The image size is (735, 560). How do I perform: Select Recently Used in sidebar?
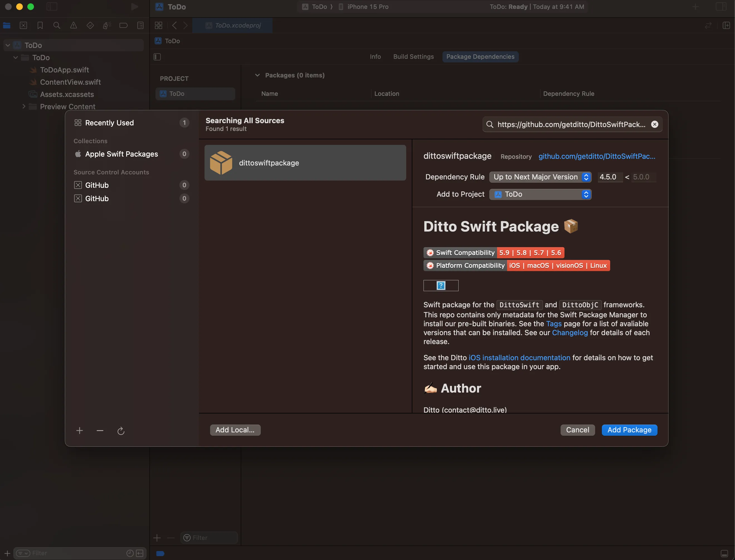coord(132,123)
